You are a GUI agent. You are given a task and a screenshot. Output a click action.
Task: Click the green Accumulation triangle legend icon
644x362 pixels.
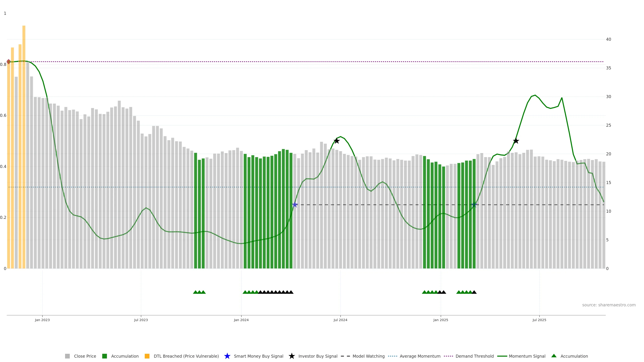pyautogui.click(x=554, y=356)
